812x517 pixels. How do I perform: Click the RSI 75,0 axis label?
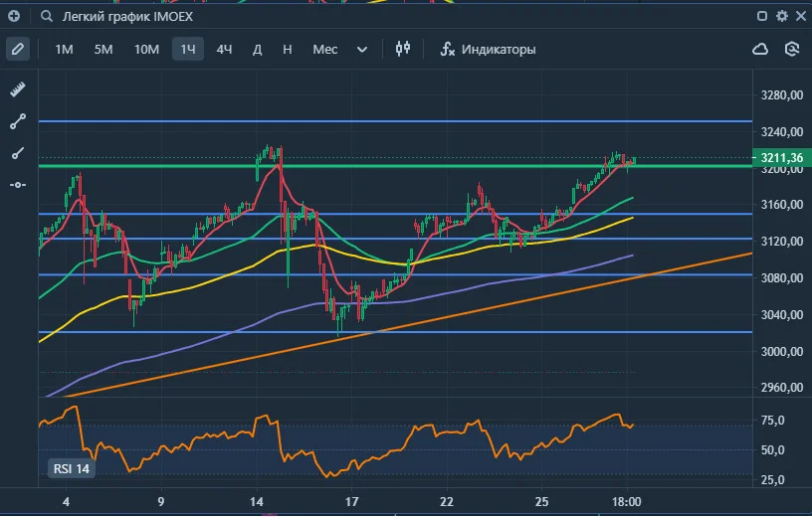[772, 421]
